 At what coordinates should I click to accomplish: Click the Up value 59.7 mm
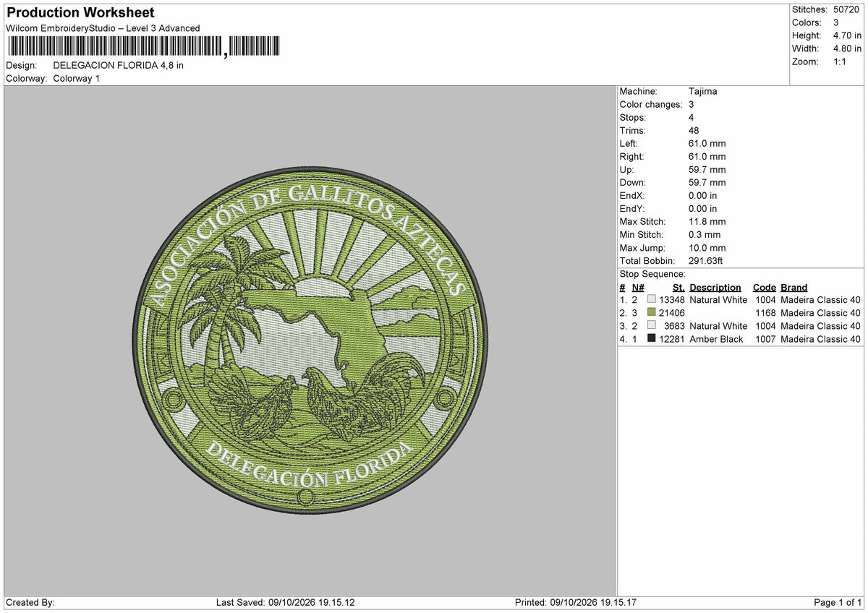coord(707,169)
